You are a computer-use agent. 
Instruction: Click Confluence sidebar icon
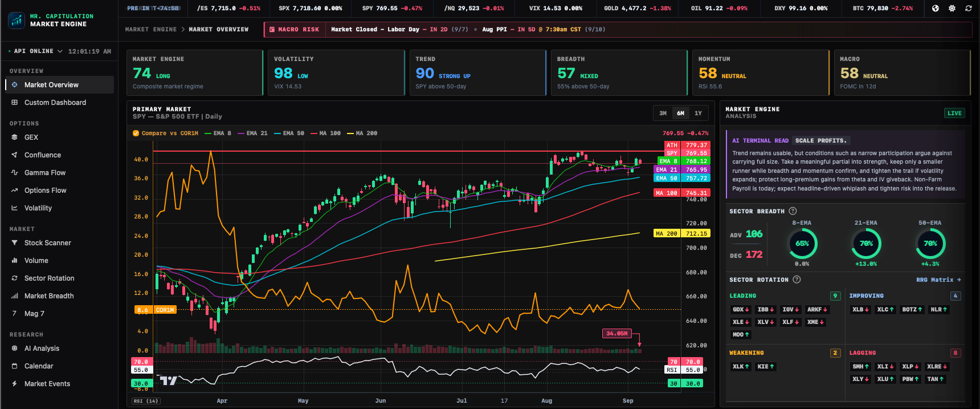click(x=14, y=155)
